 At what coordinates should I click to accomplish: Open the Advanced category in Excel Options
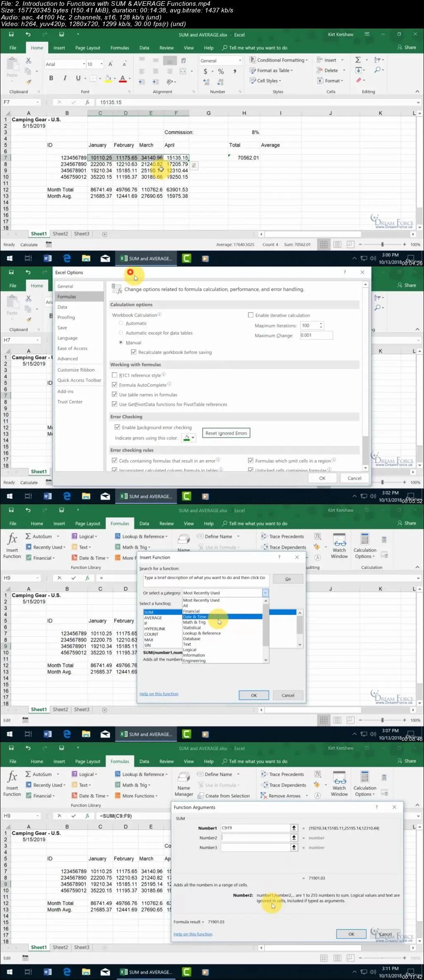pos(79,359)
